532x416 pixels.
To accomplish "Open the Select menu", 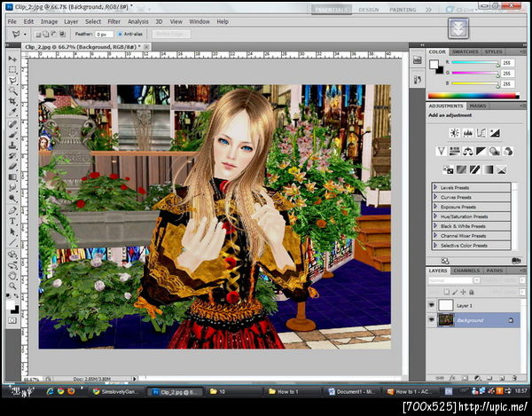I will coord(93,21).
